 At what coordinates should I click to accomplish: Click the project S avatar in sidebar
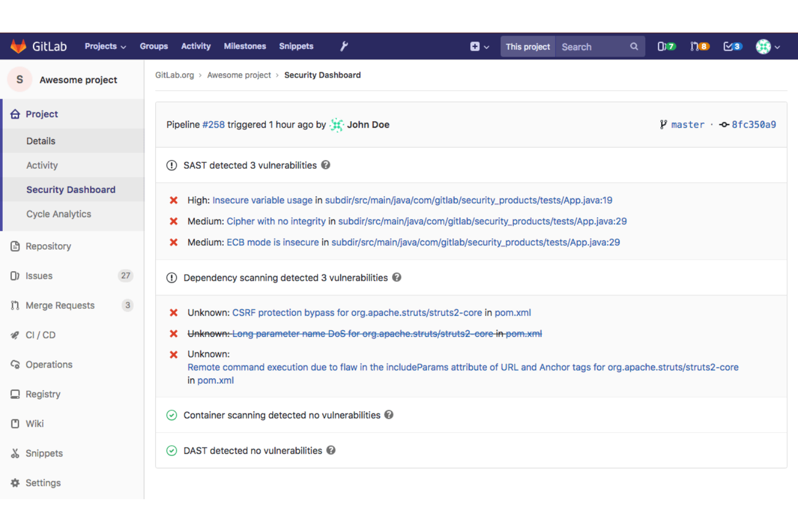tap(20, 80)
